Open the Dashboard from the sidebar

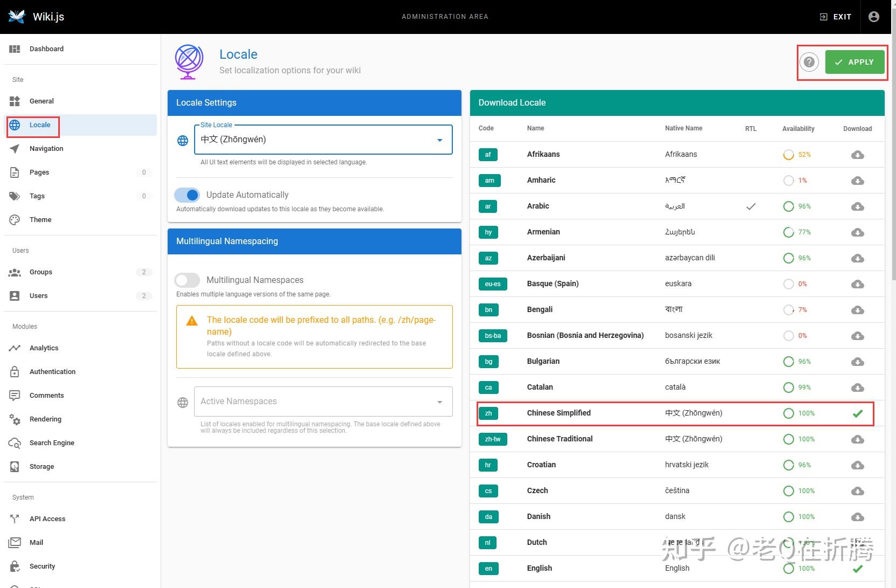(46, 49)
